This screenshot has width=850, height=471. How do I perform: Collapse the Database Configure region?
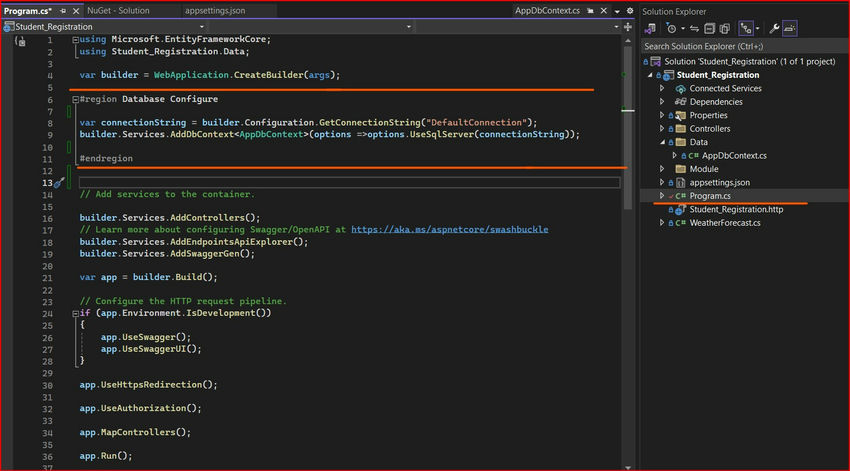pyautogui.click(x=73, y=99)
